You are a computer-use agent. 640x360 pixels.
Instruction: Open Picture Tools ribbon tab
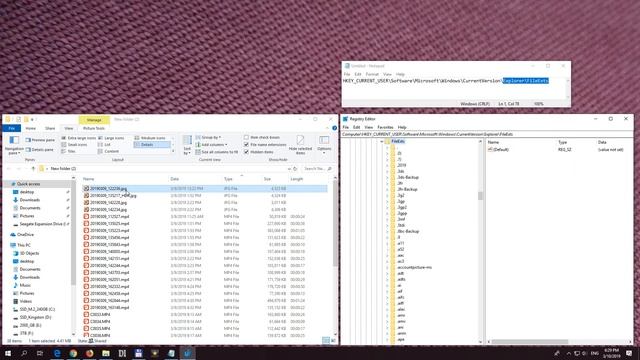(x=94, y=128)
